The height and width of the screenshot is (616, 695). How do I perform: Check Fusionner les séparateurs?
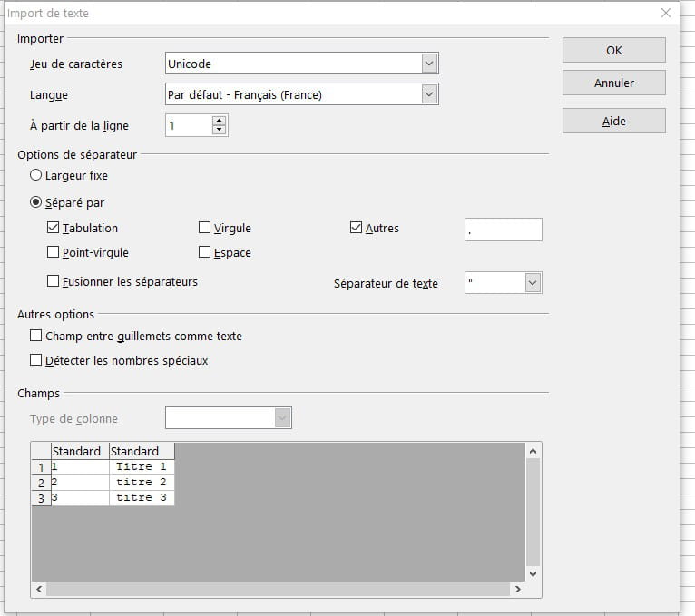(53, 281)
